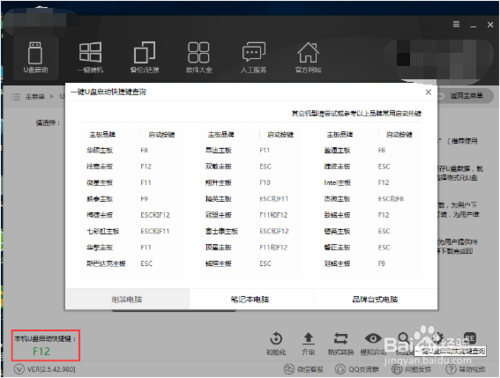The width and height of the screenshot is (500, 378).
Task: Click the 斯巴达克主板 row name
Action: [106, 263]
